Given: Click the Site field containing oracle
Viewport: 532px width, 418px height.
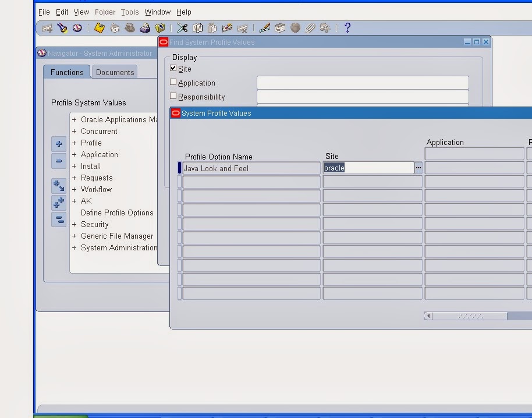Looking at the screenshot, I should point(368,168).
